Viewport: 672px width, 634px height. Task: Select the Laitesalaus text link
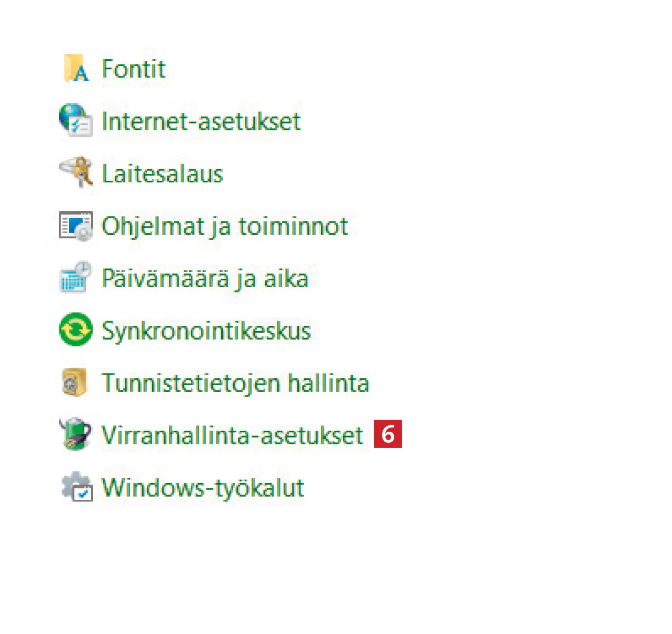(162, 174)
